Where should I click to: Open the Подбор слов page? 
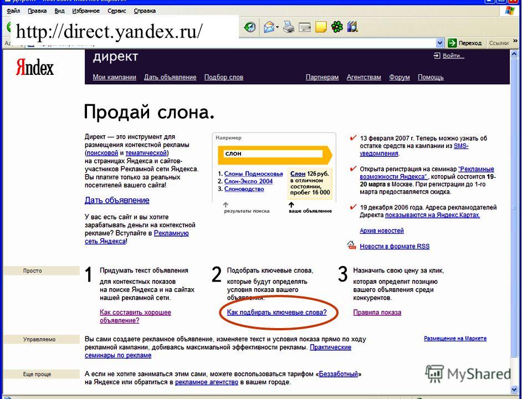click(x=223, y=78)
